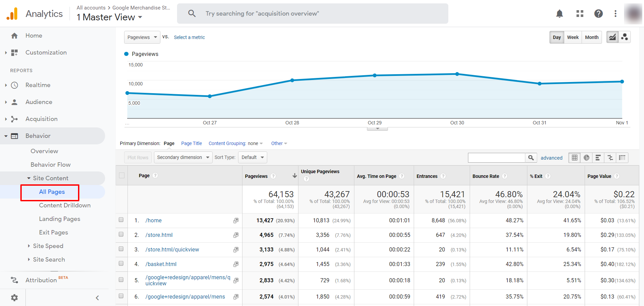
Task: Select the performance bar view icon
Action: (598, 158)
